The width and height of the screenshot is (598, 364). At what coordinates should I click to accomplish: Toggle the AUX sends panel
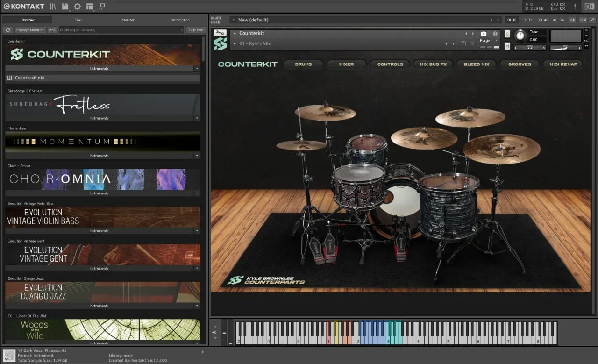point(583,20)
